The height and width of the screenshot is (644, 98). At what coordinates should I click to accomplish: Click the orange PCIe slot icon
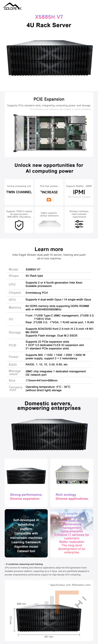[x=49, y=200]
